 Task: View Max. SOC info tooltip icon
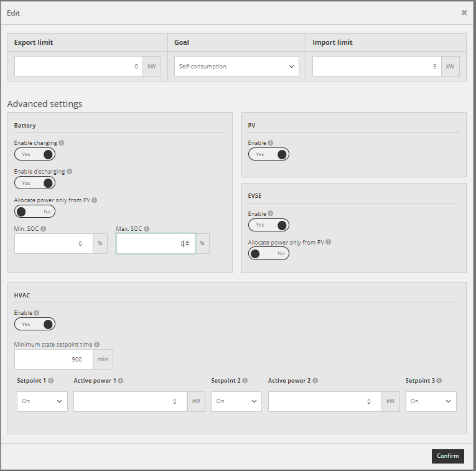click(x=147, y=229)
